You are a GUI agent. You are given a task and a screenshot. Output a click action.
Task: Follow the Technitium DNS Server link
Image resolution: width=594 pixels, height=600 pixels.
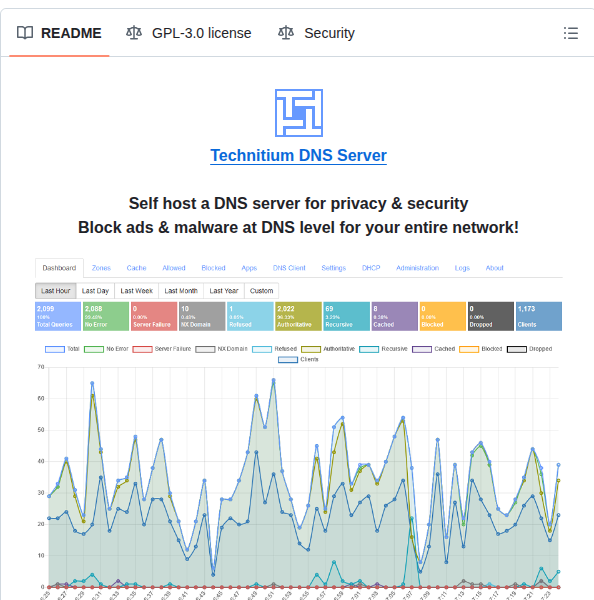pos(299,155)
